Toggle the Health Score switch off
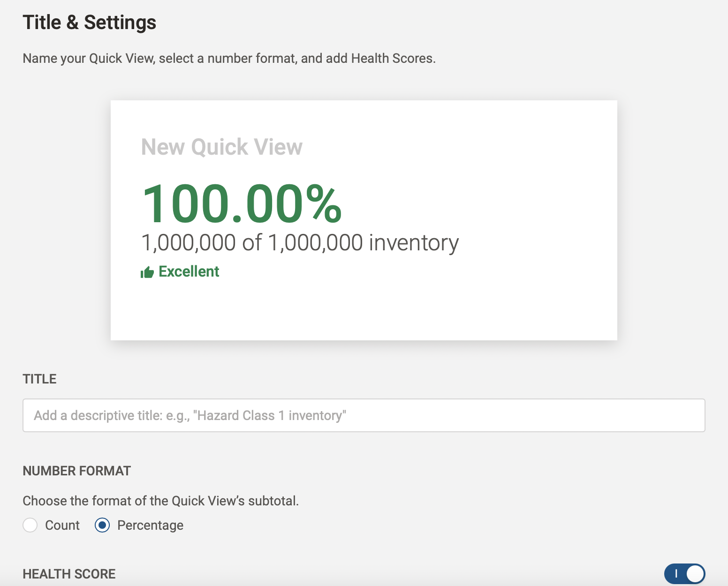The image size is (728, 586). [684, 574]
